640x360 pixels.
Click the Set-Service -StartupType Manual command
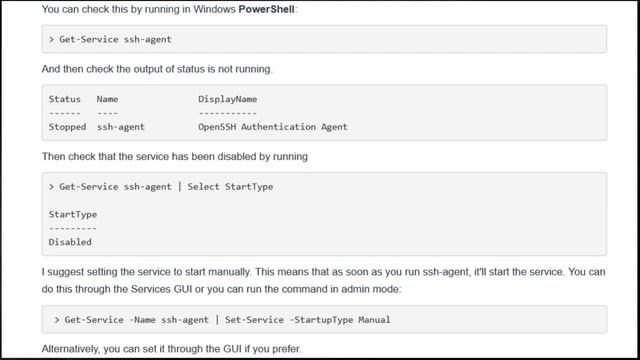point(307,320)
